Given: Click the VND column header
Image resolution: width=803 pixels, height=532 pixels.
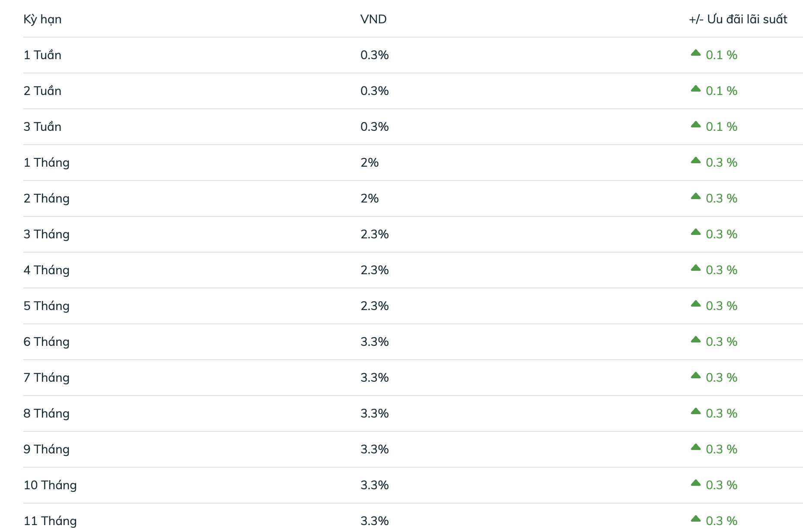Looking at the screenshot, I should coord(373,19).
